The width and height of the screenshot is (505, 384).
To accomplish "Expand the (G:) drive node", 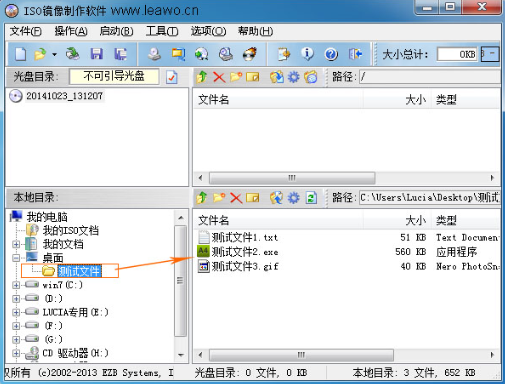I will click(x=16, y=339).
